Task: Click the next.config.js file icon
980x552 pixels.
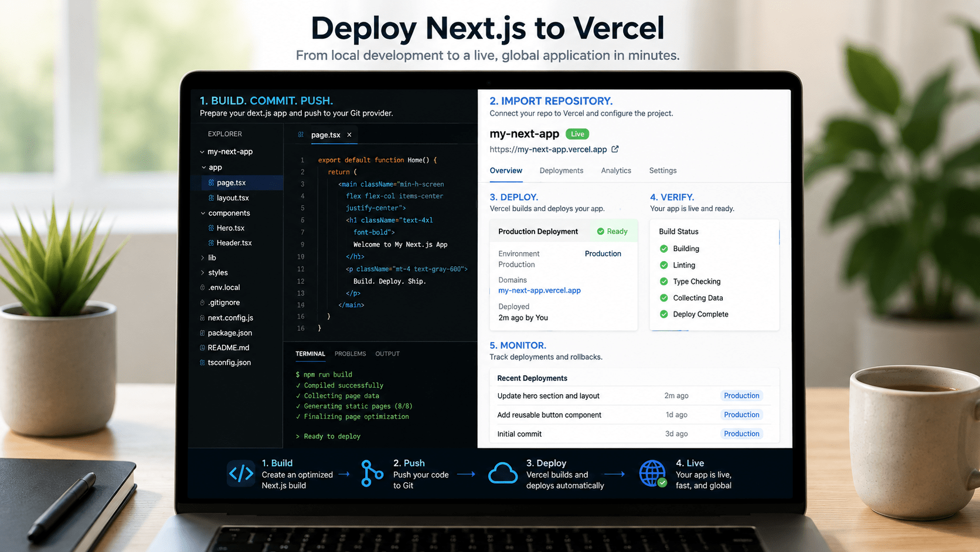Action: pyautogui.click(x=202, y=318)
